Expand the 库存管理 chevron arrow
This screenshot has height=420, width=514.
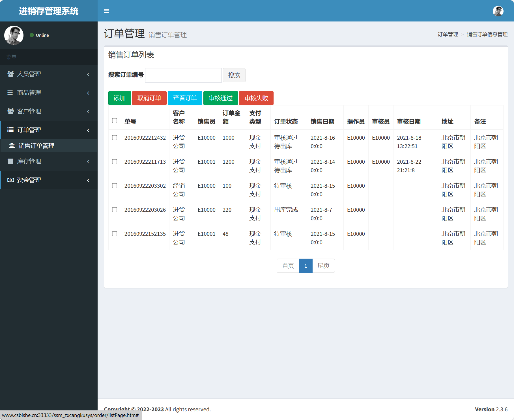click(x=88, y=162)
